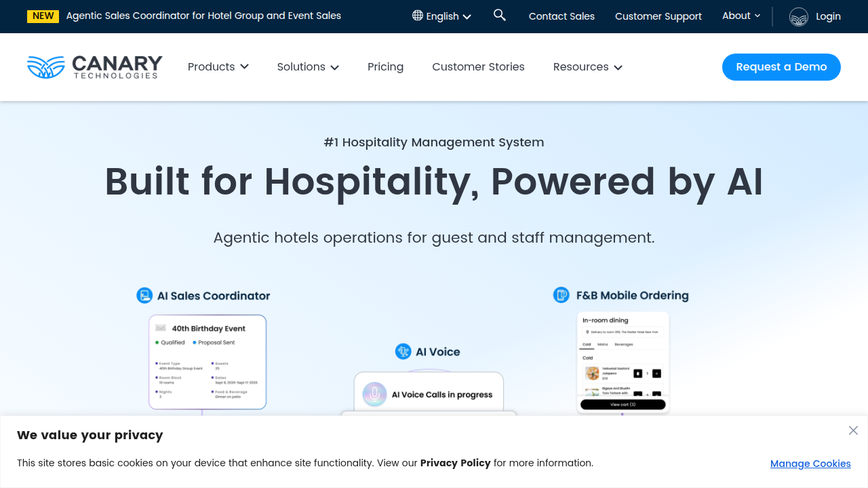Click the Yellowtail Sashimi dish thumbnail
This screenshot has width=868, height=488.
coord(593,373)
